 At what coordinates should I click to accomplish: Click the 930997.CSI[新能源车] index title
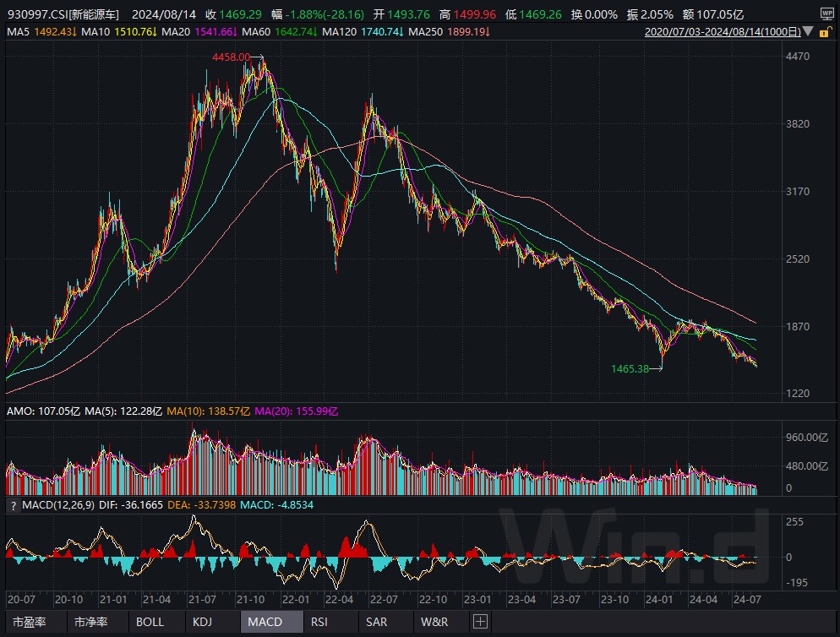click(63, 14)
